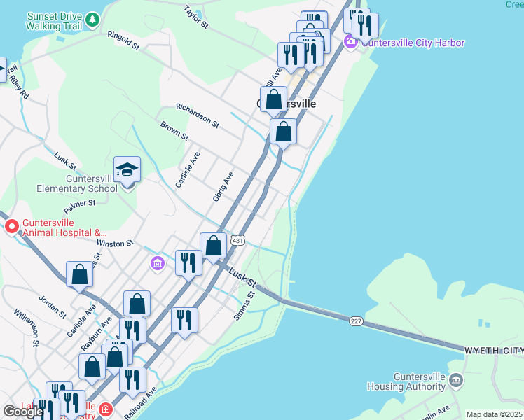Screen dimensions: 524x420
Task: Click the Simms St label
Action: tap(244, 306)
